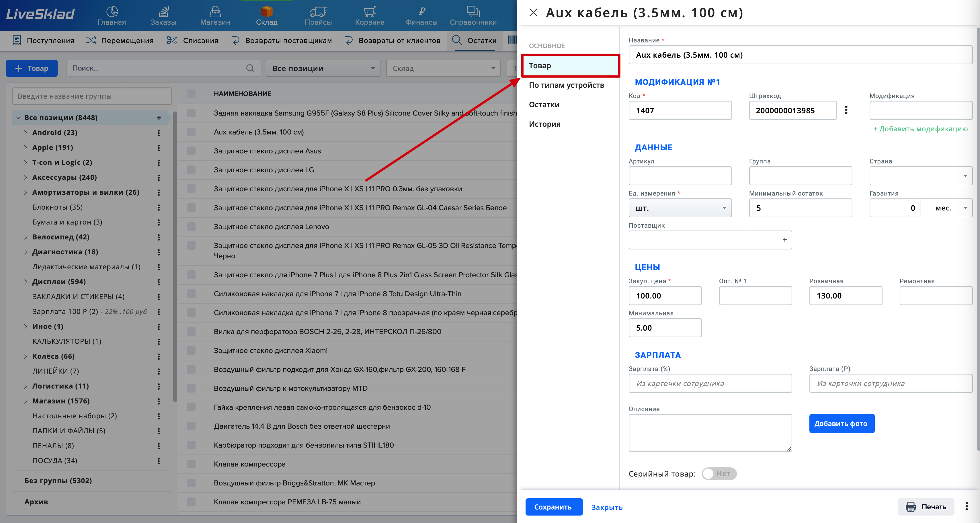
Task: Click the Введите название группы field
Action: [92, 96]
